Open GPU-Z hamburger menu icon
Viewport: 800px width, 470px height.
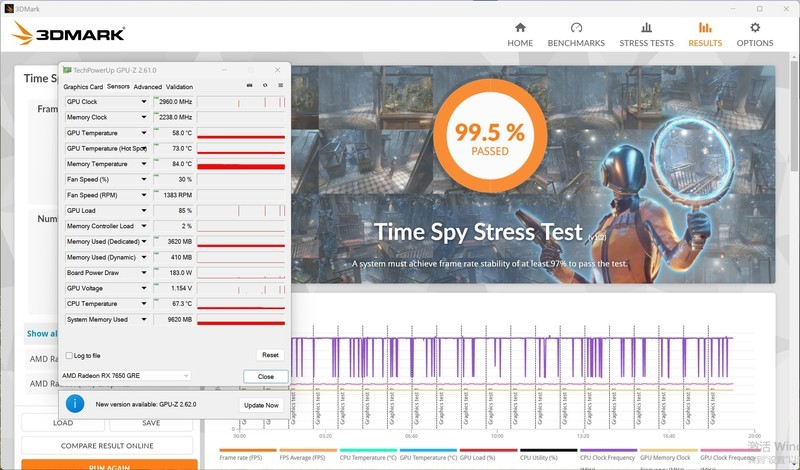tap(281, 86)
